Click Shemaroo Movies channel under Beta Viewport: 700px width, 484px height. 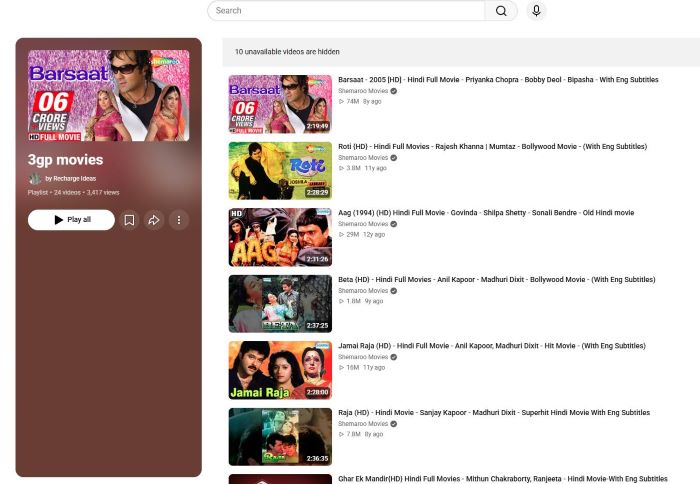363,291
